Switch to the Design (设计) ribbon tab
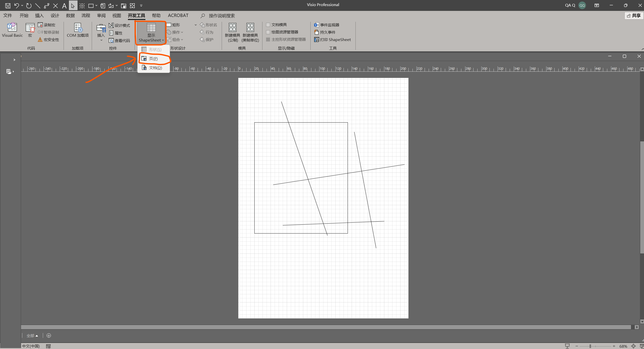644x349 pixels. point(55,15)
